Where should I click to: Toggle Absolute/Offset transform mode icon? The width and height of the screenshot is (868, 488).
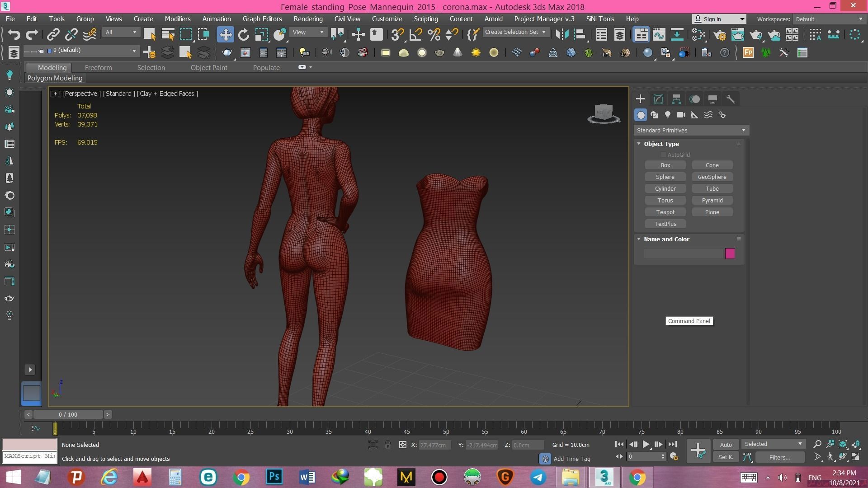click(x=402, y=445)
